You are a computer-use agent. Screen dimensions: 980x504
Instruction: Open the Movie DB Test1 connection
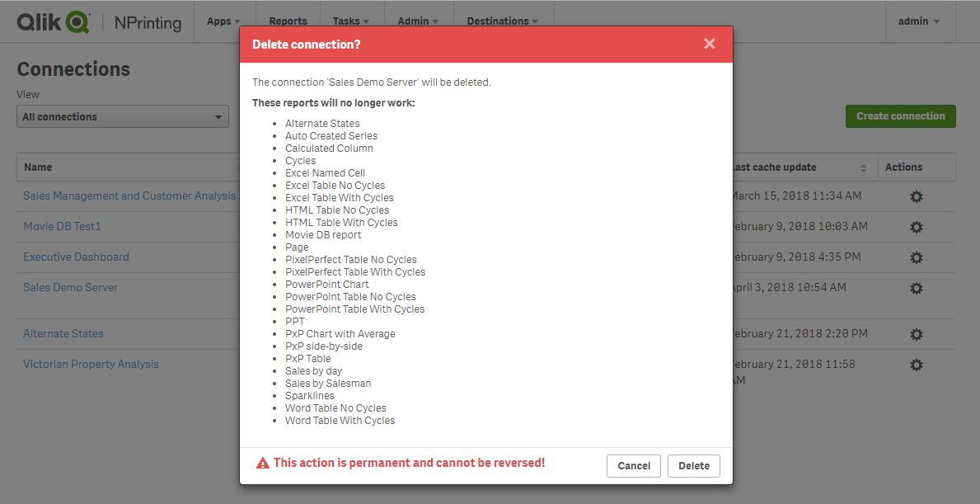pyautogui.click(x=62, y=226)
